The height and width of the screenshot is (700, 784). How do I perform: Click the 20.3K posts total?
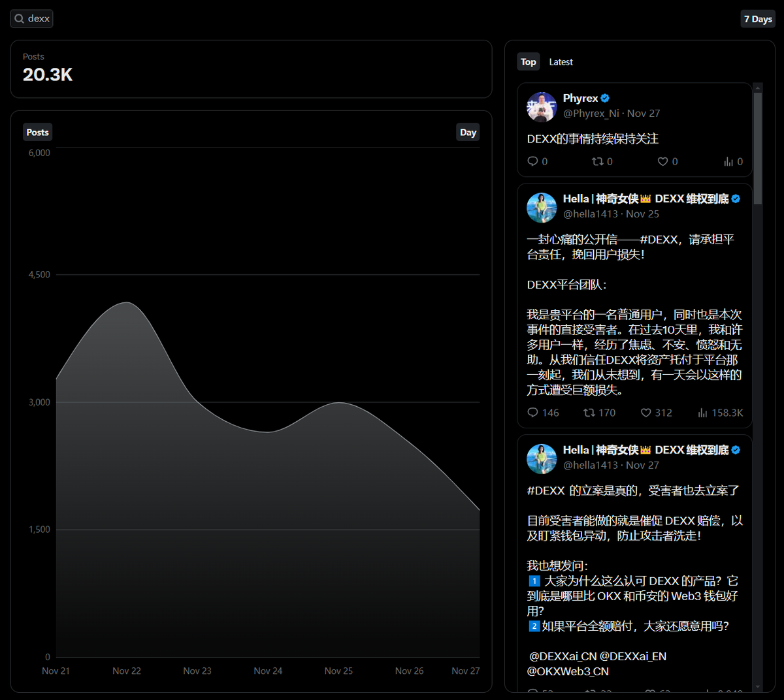[48, 75]
